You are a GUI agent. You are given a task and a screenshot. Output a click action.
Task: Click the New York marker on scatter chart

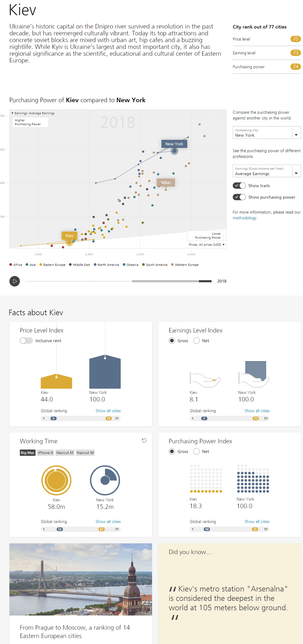[174, 151]
